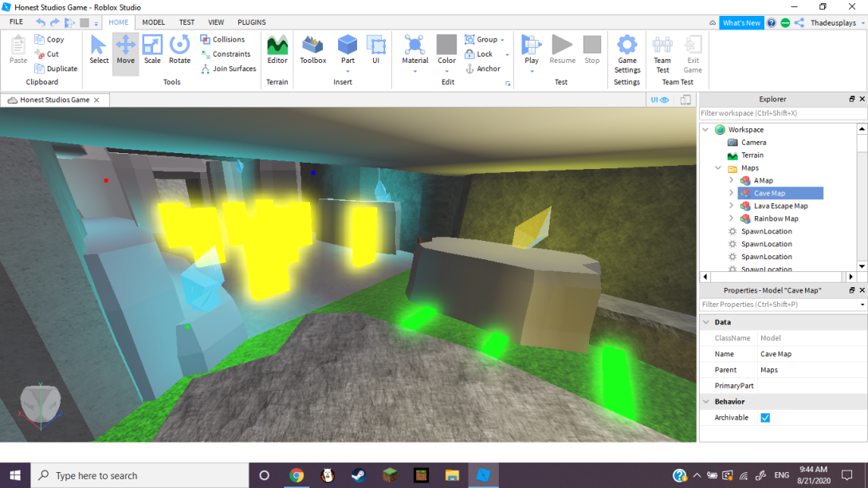Anchor the selected part
868x488 pixels.
[x=483, y=69]
